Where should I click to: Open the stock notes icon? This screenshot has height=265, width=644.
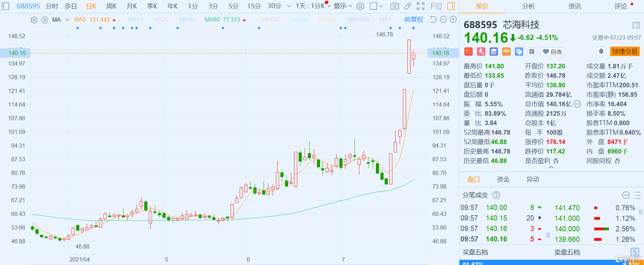[532, 52]
